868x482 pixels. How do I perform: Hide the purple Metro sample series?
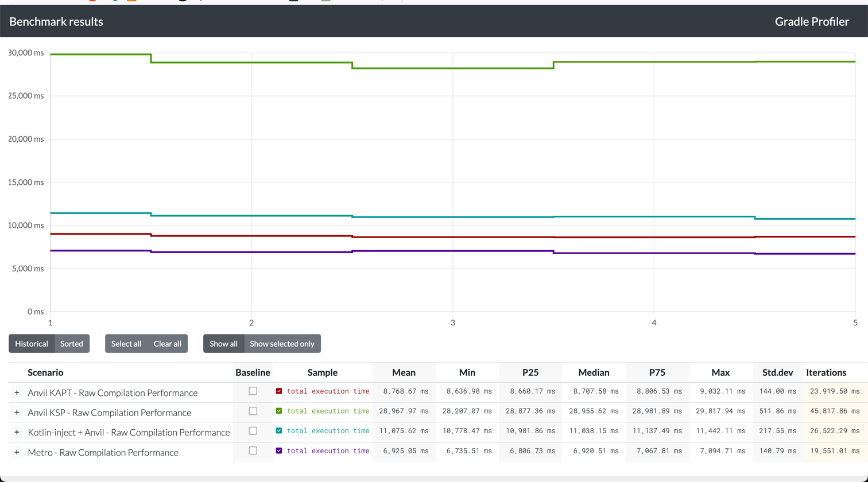pos(279,451)
